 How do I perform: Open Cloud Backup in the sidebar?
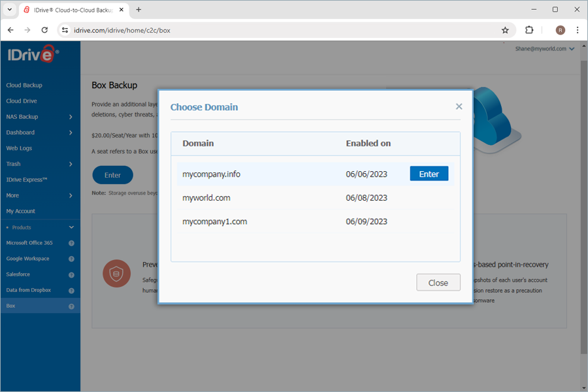pos(24,85)
